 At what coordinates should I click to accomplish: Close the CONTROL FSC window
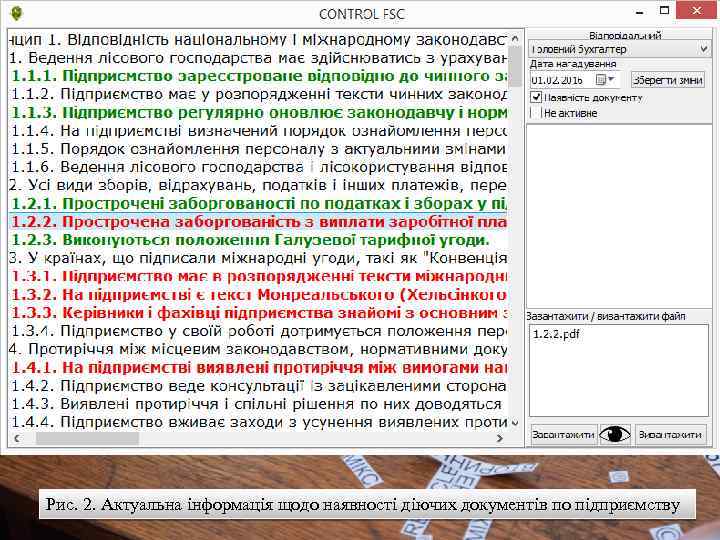696,10
